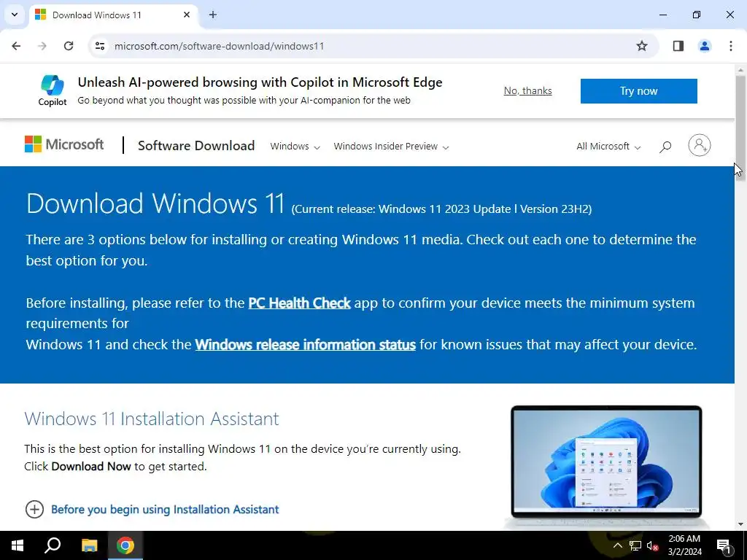Click the Chrome icon in the taskbar
Screen dimensions: 747x560
point(125,545)
